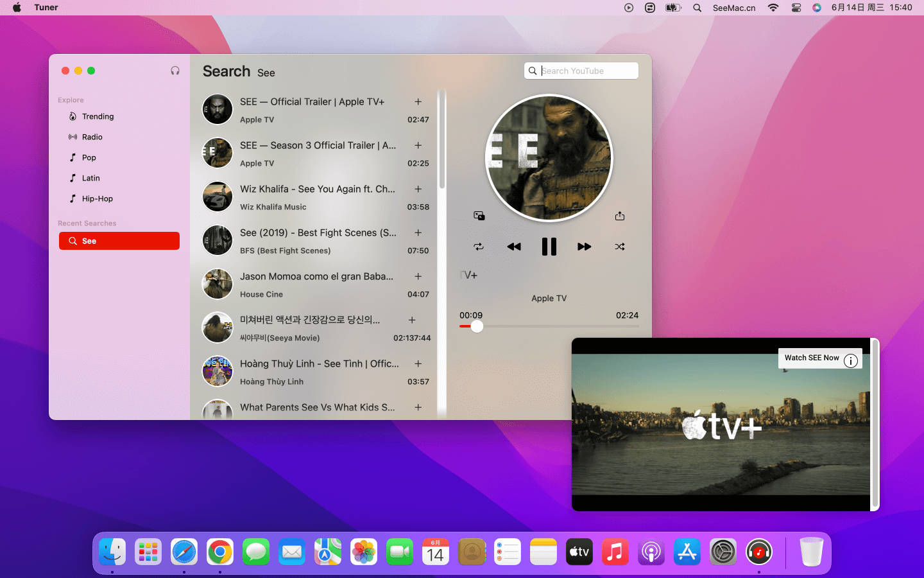The width and height of the screenshot is (924, 578).
Task: Add "What Parents See Vs What Kids" using the plus icon
Action: pos(418,407)
